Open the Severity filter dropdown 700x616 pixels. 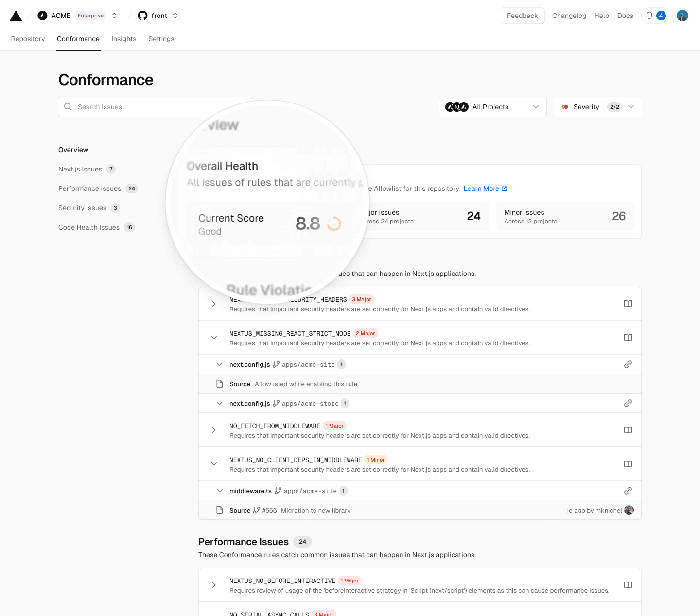click(x=597, y=107)
